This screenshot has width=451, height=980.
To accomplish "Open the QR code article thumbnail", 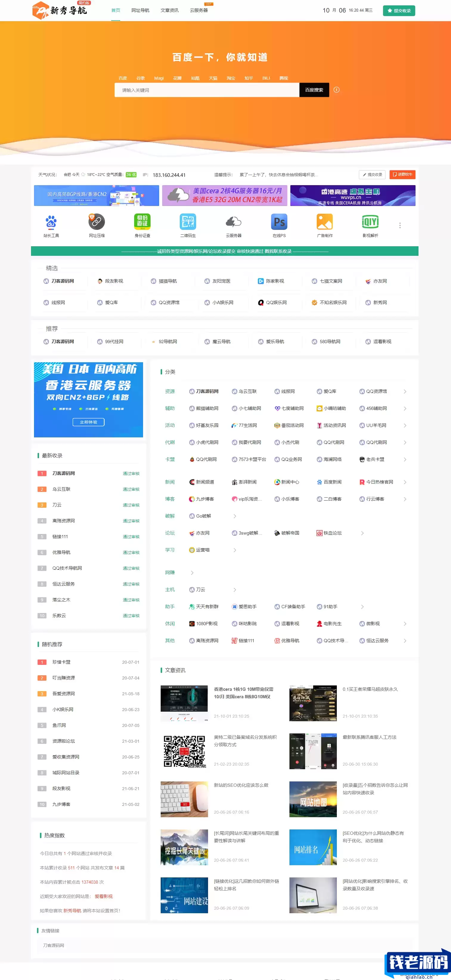I will (184, 751).
